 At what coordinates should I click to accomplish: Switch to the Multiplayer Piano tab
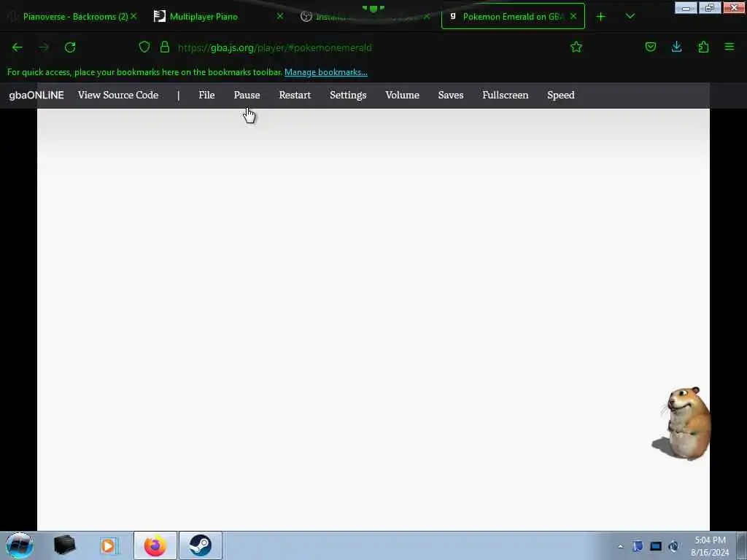click(x=219, y=17)
